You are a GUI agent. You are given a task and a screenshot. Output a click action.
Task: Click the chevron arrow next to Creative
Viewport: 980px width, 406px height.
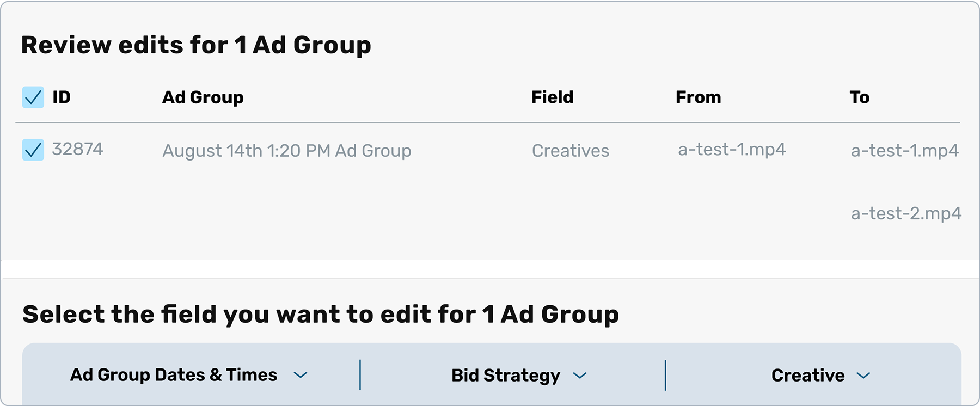pyautogui.click(x=863, y=376)
